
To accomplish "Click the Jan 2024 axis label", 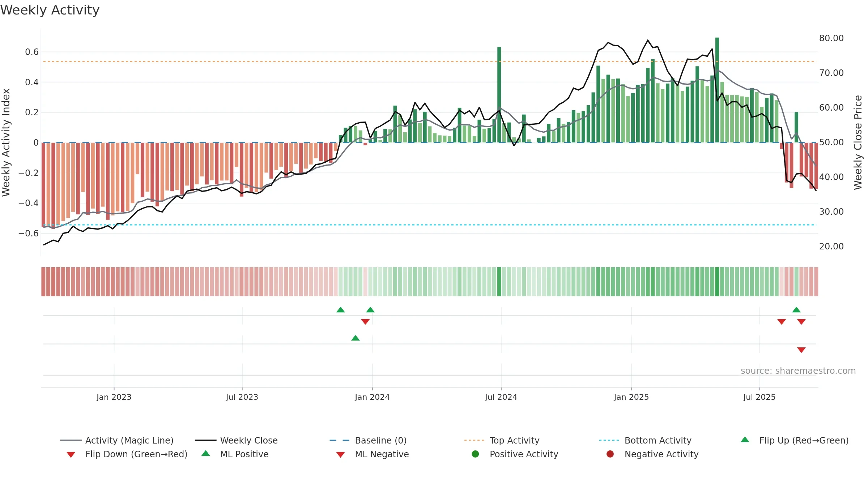I will click(373, 397).
